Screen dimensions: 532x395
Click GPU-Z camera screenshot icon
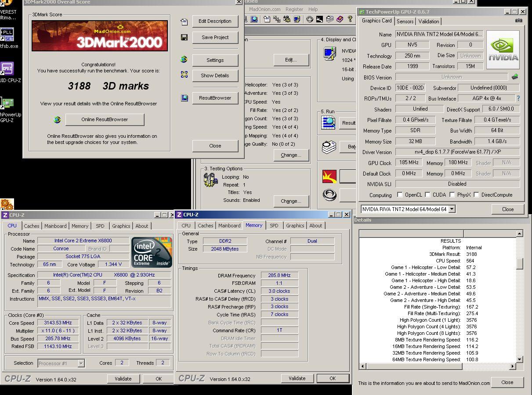(x=519, y=21)
